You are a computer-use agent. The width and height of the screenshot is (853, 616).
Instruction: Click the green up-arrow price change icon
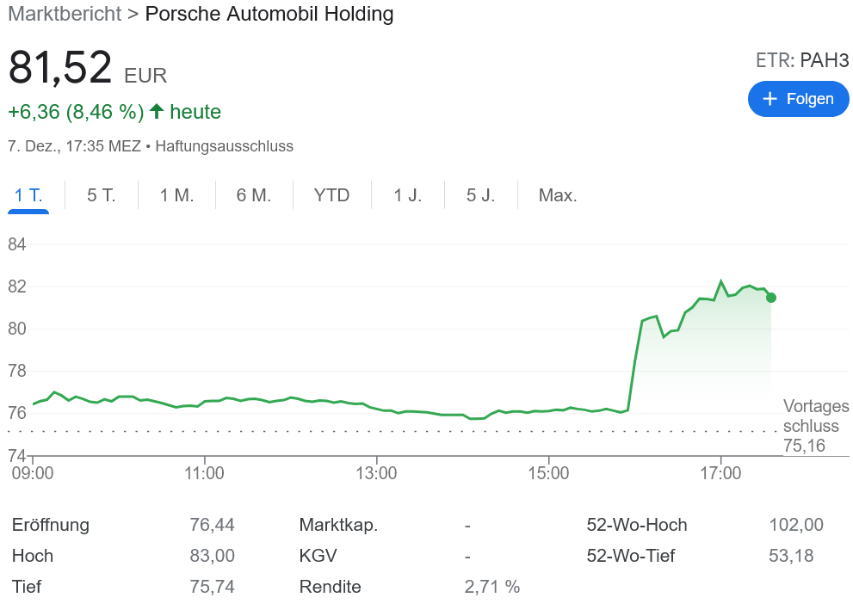[x=157, y=112]
